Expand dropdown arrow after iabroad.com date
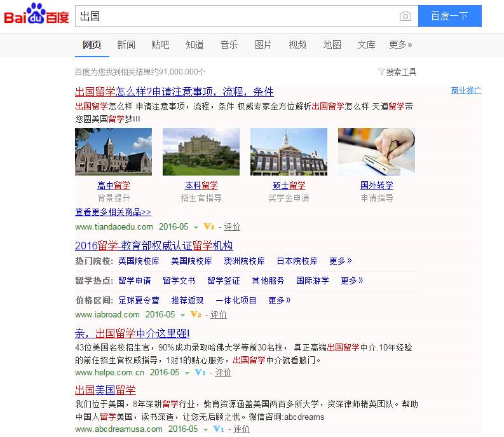The height and width of the screenshot is (437, 504). click(182, 315)
